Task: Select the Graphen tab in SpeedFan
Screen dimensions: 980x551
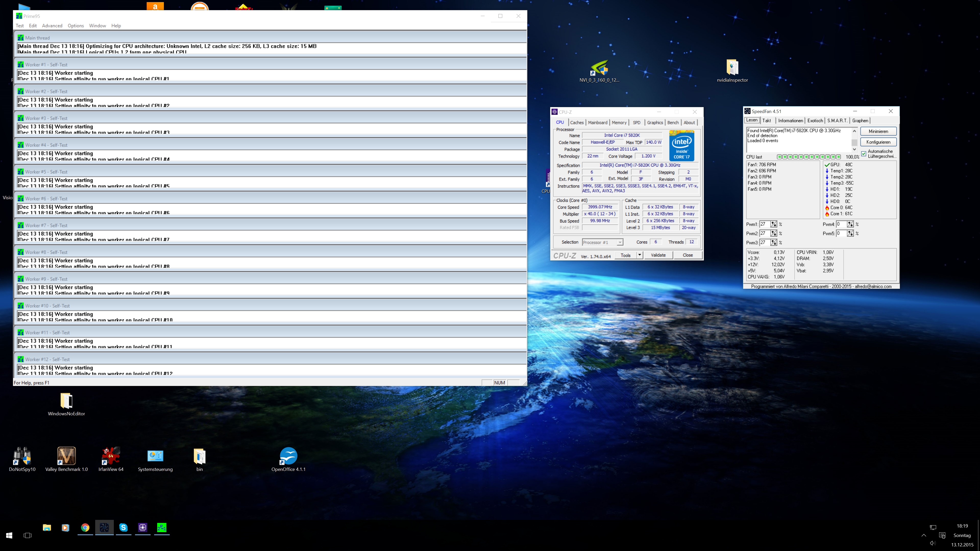Action: (860, 121)
